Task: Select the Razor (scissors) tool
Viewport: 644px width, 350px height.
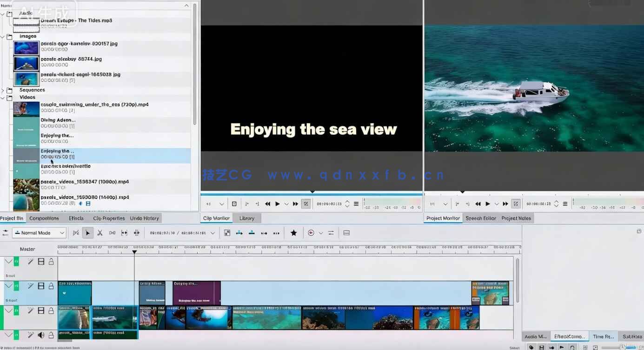Action: pyautogui.click(x=100, y=233)
